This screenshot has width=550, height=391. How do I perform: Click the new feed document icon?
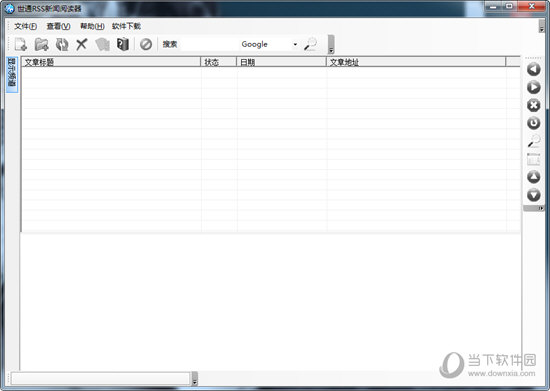coord(21,45)
